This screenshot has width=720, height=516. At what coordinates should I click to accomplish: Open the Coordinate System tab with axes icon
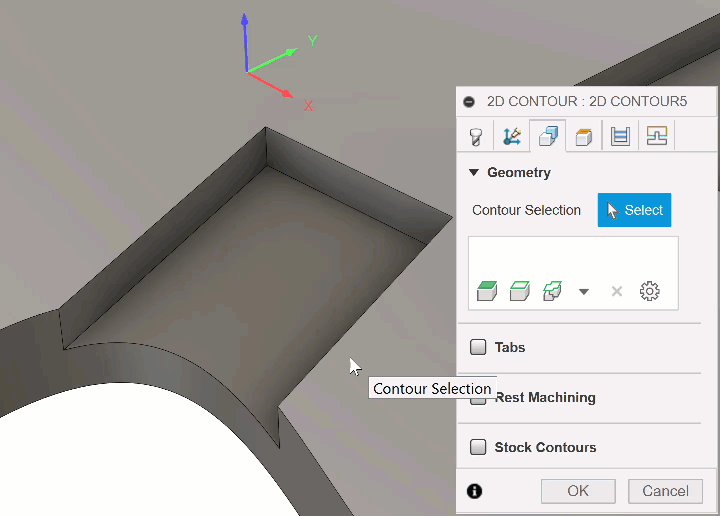point(512,136)
